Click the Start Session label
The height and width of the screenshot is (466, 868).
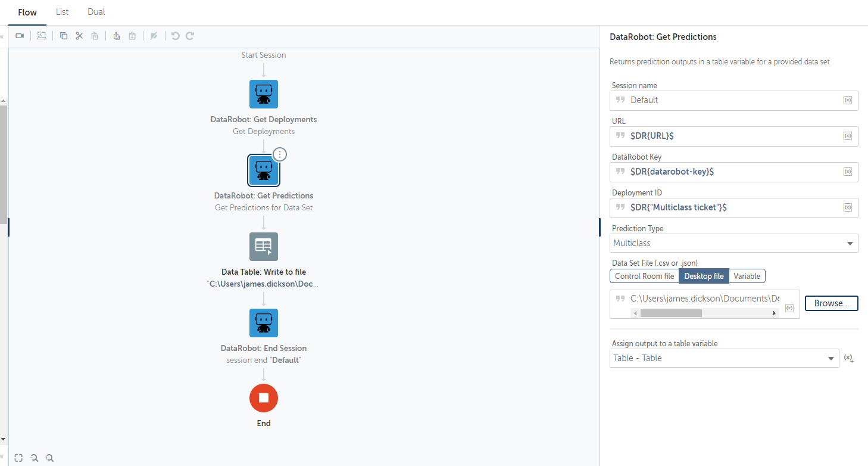(x=264, y=55)
